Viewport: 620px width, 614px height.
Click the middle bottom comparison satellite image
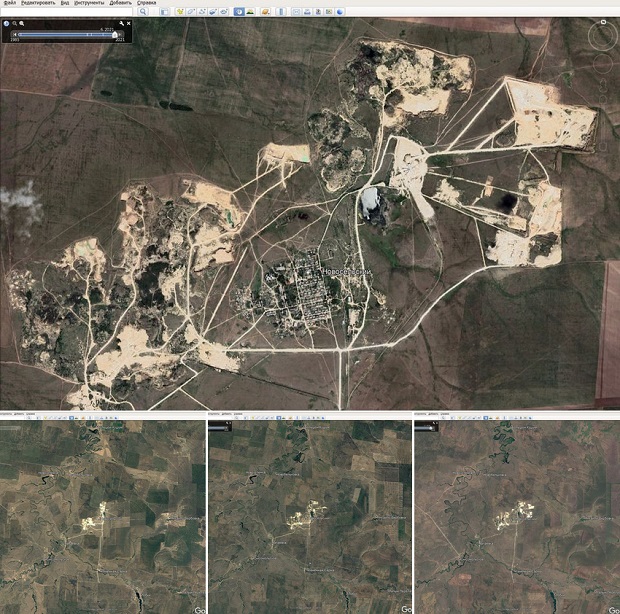pyautogui.click(x=310, y=517)
